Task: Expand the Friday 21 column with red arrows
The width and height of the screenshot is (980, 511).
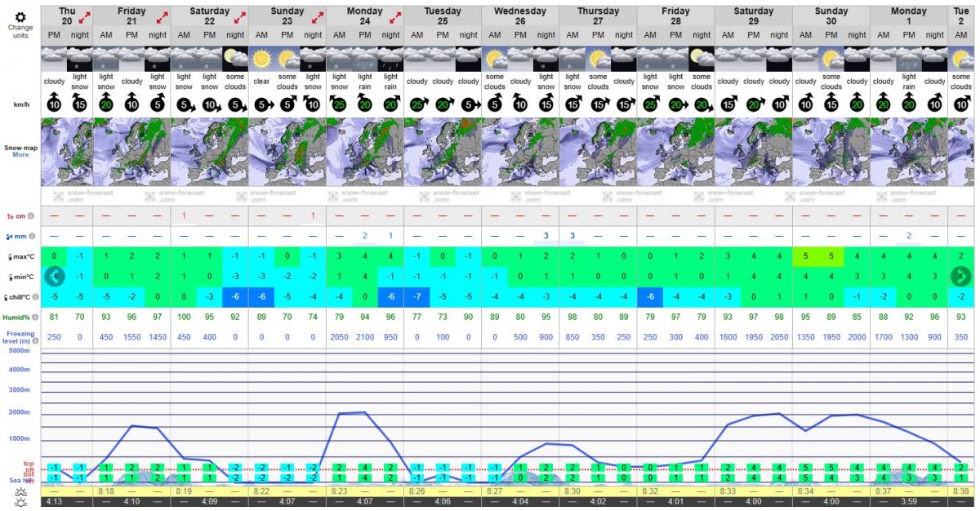Action: point(163,16)
